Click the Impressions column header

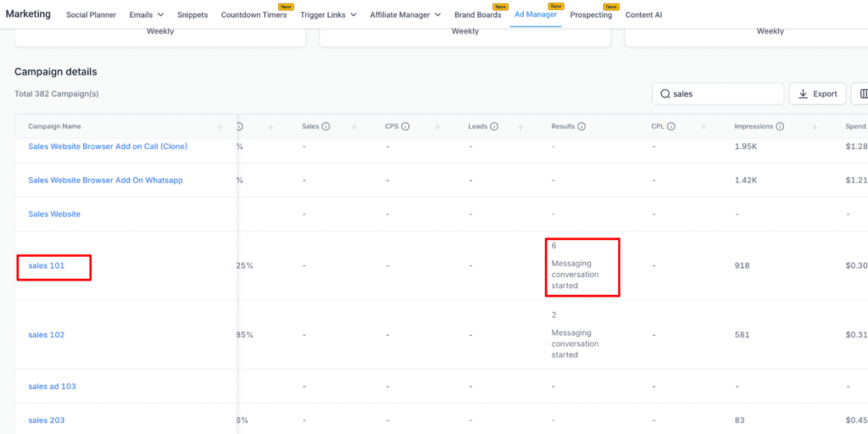754,127
